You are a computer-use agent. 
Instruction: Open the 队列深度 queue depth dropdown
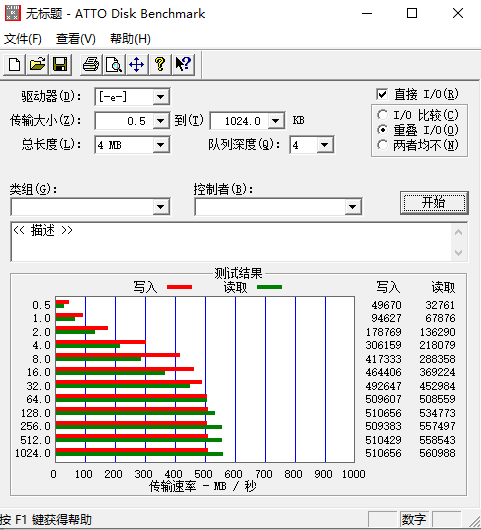325,145
